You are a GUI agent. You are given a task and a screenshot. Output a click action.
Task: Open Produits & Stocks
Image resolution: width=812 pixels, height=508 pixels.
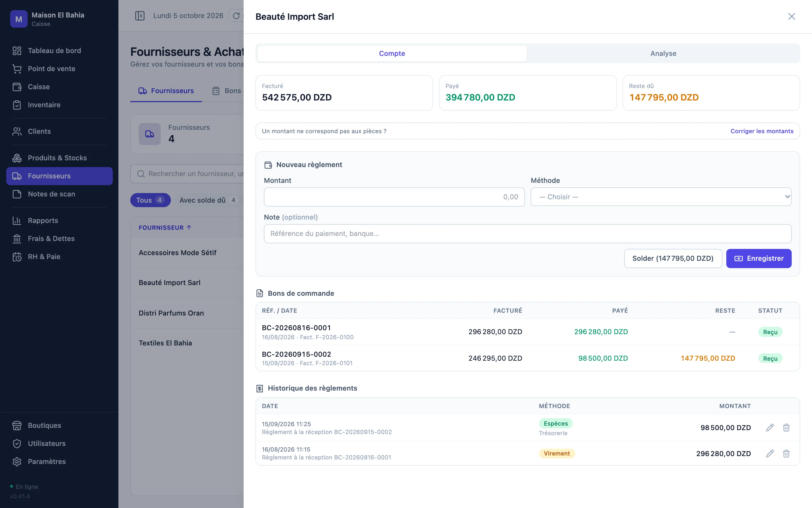59,158
